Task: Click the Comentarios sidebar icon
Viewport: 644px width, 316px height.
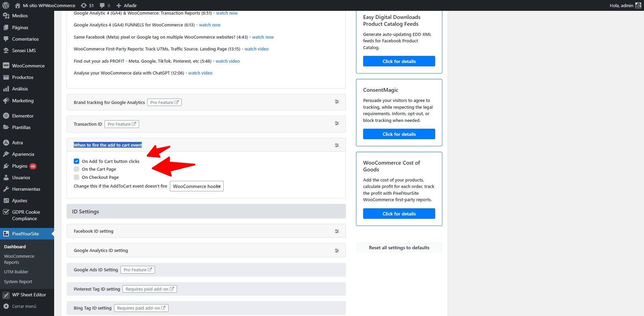Action: pyautogui.click(x=6, y=39)
